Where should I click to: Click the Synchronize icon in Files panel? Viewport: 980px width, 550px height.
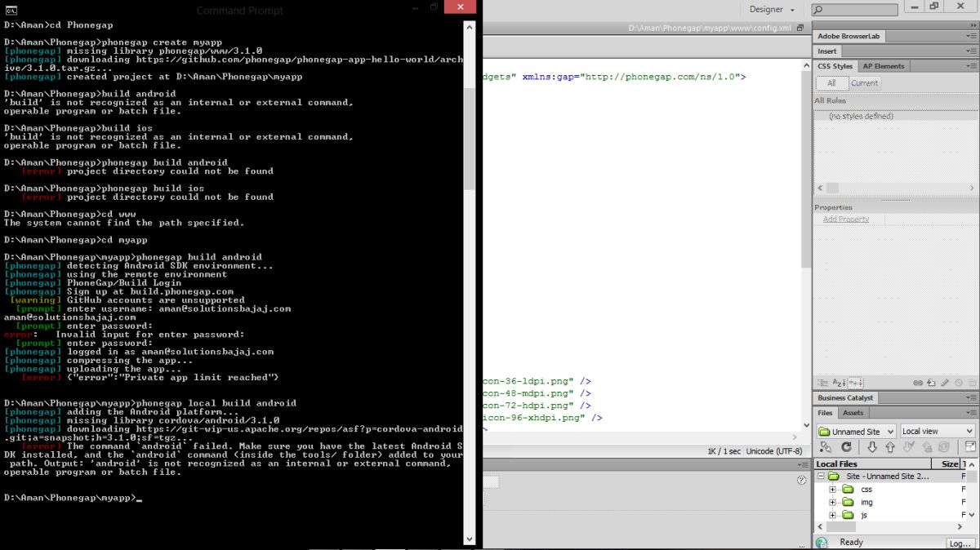(945, 447)
